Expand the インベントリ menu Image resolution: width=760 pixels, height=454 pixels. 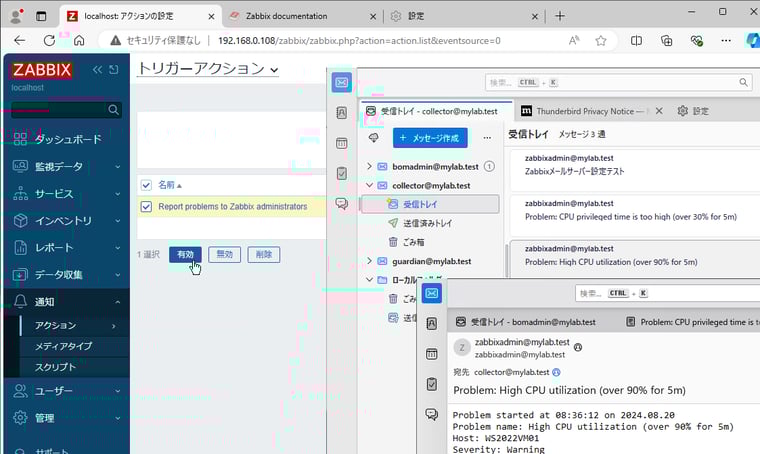68,220
